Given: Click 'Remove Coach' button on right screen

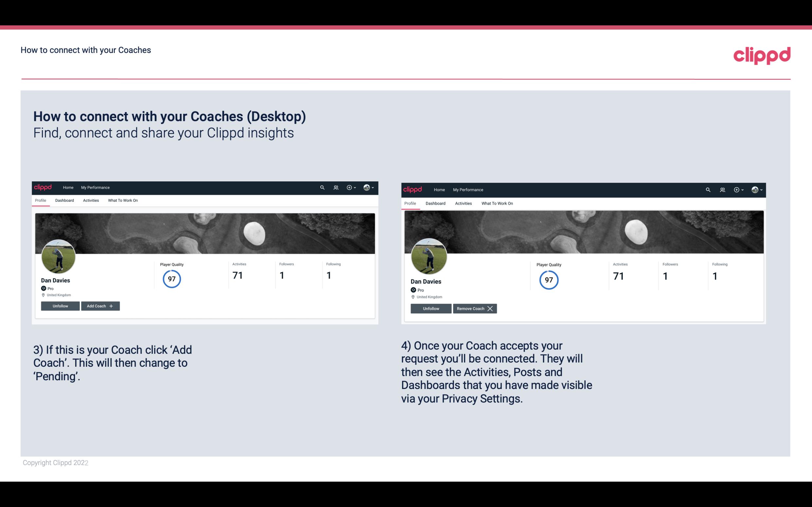Looking at the screenshot, I should pyautogui.click(x=475, y=308).
